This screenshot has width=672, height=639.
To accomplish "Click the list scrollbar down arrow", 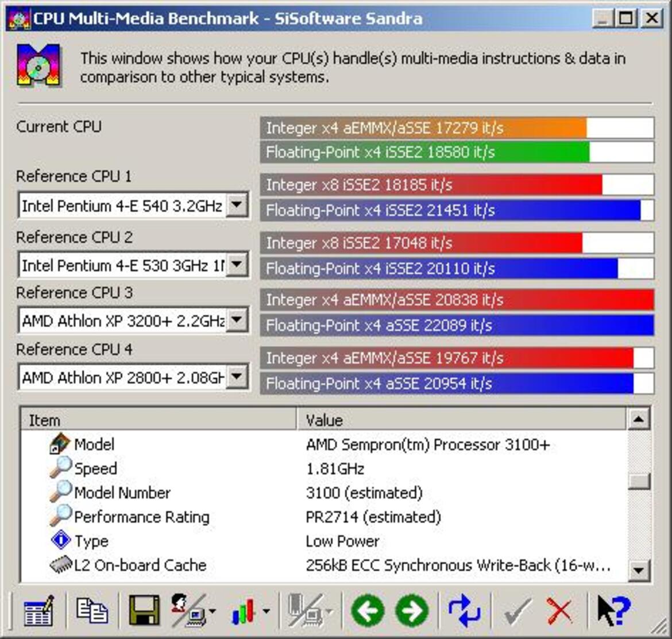I will coord(639,571).
